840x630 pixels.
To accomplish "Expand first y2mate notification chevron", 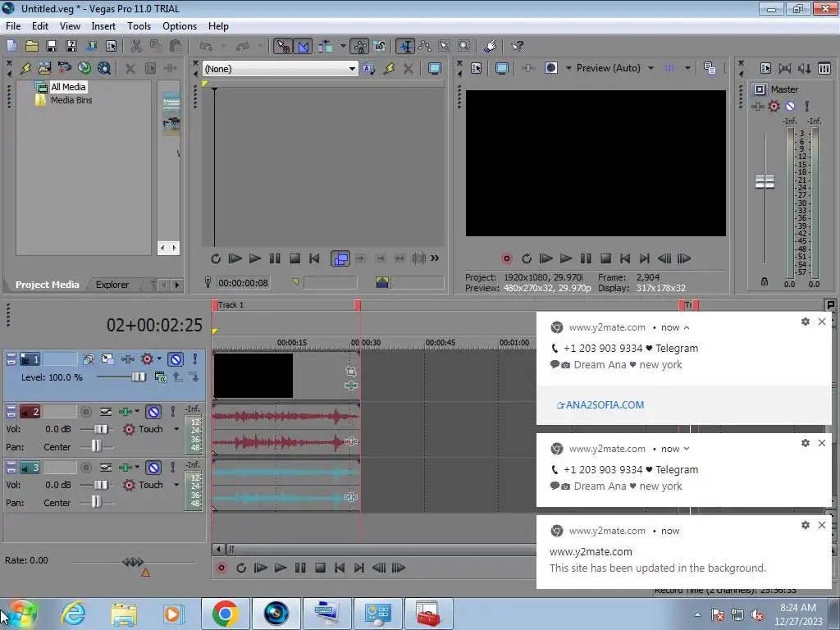I will [x=687, y=327].
